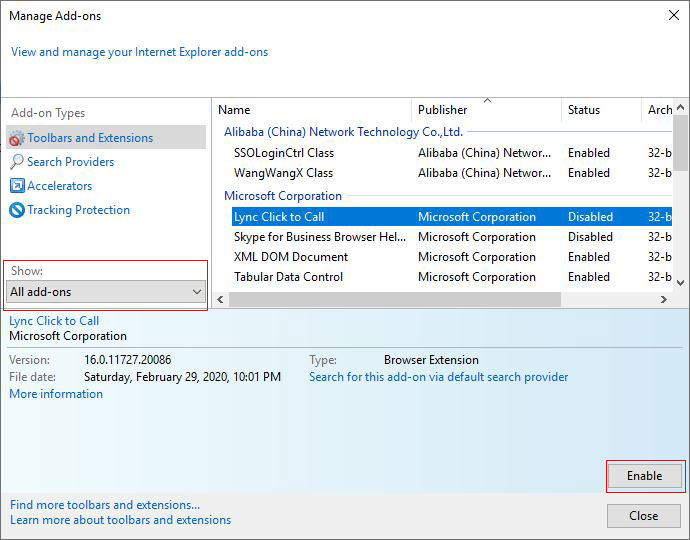Click the Enable button

[x=645, y=476]
